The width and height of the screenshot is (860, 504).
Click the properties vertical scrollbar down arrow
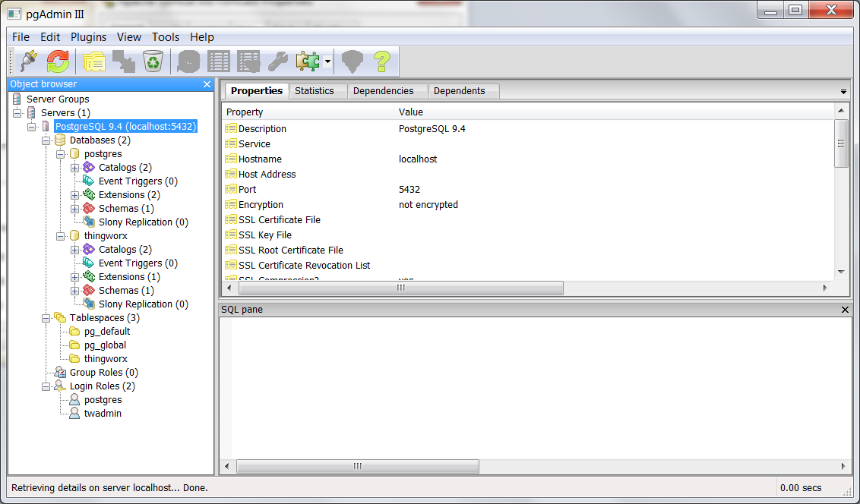(x=841, y=272)
